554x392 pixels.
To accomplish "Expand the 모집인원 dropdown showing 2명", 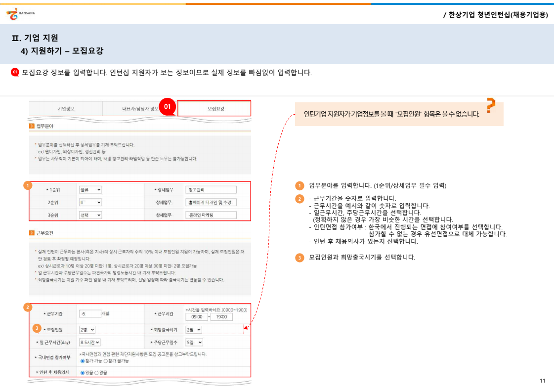I will tap(87, 329).
